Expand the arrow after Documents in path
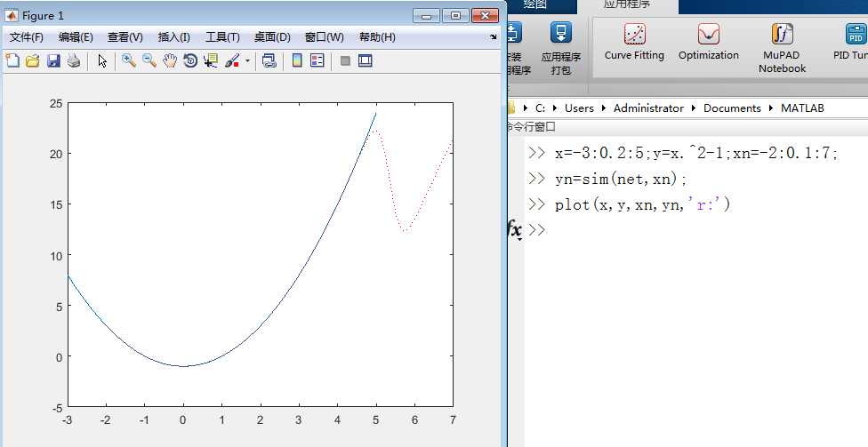The image size is (868, 447). (x=771, y=108)
